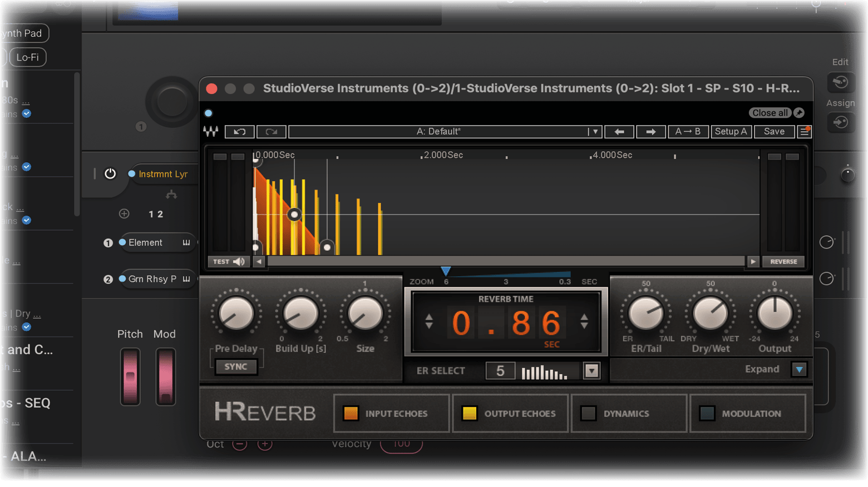
Task: Load next preset with right arrow
Action: coord(650,132)
